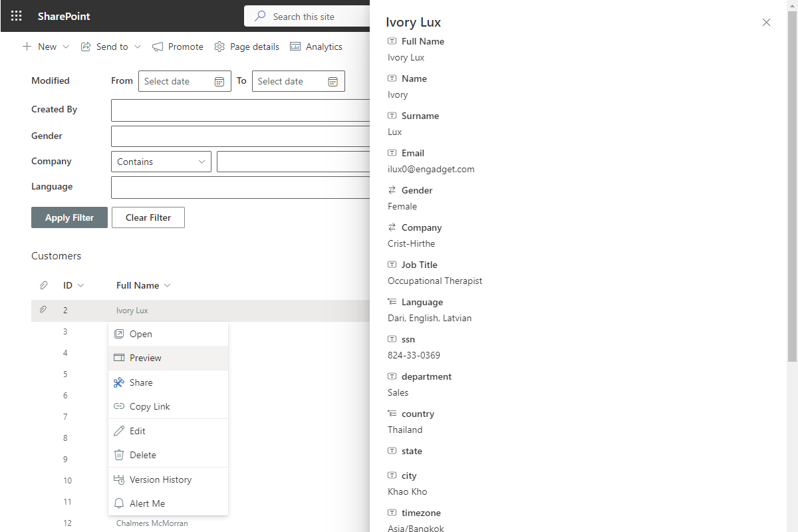The width and height of the screenshot is (798, 532).
Task: Click the Company filter text field
Action: click(x=293, y=162)
